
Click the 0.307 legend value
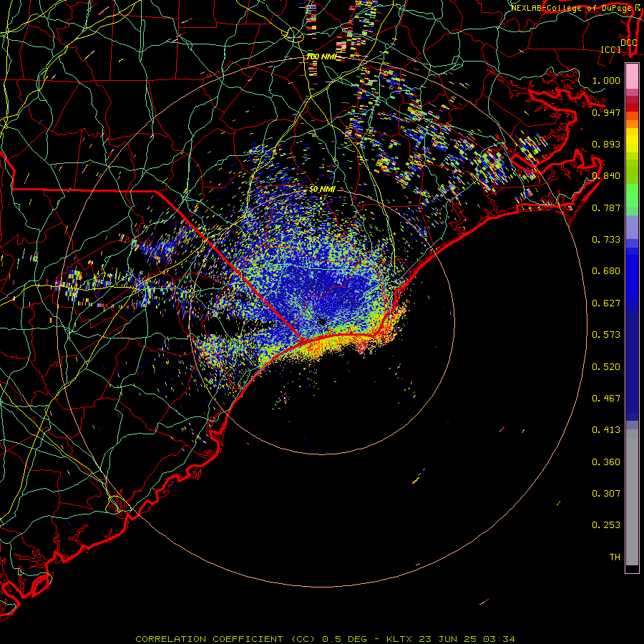click(606, 494)
